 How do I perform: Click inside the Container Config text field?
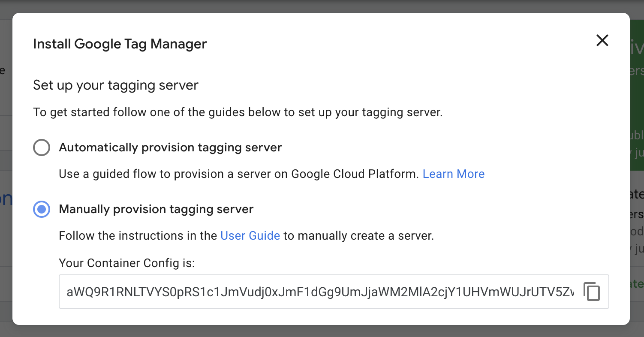(x=300, y=292)
